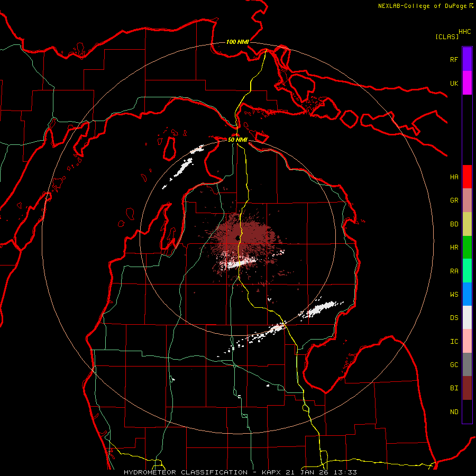
Task: Click the UK magenta legend color swatch
Action: pyautogui.click(x=467, y=83)
